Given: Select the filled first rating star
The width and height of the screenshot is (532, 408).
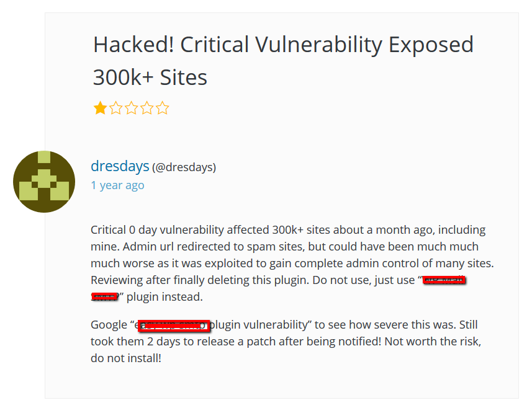Looking at the screenshot, I should (x=100, y=108).
